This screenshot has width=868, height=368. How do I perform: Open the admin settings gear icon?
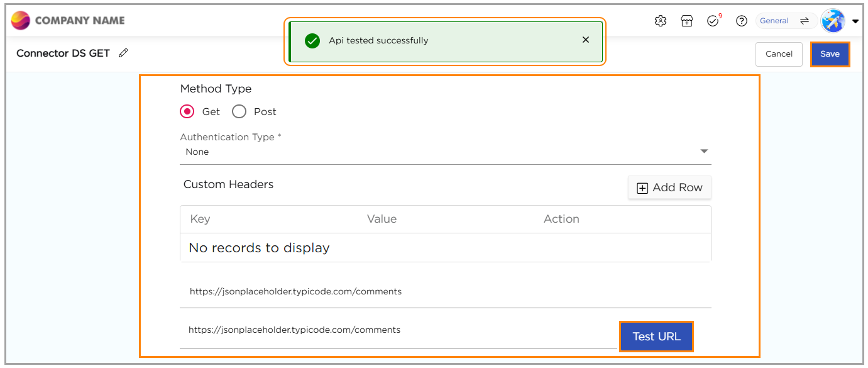click(x=660, y=21)
